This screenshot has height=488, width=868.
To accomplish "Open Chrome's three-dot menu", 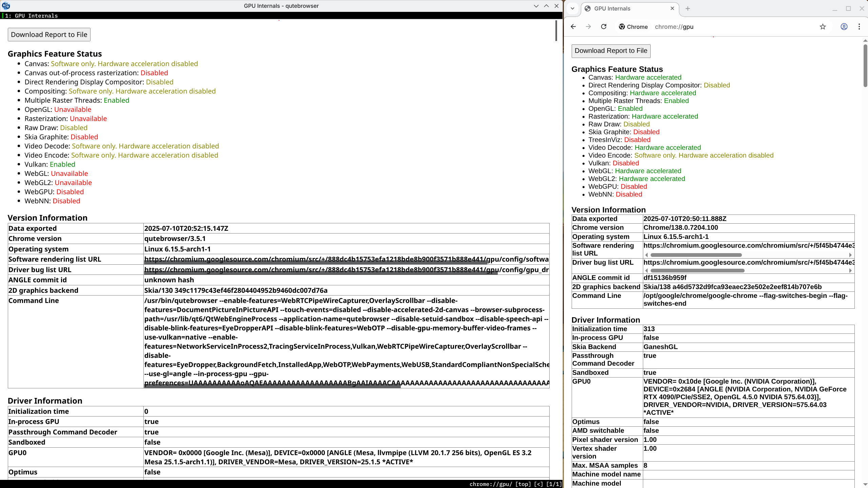I will pyautogui.click(x=859, y=27).
